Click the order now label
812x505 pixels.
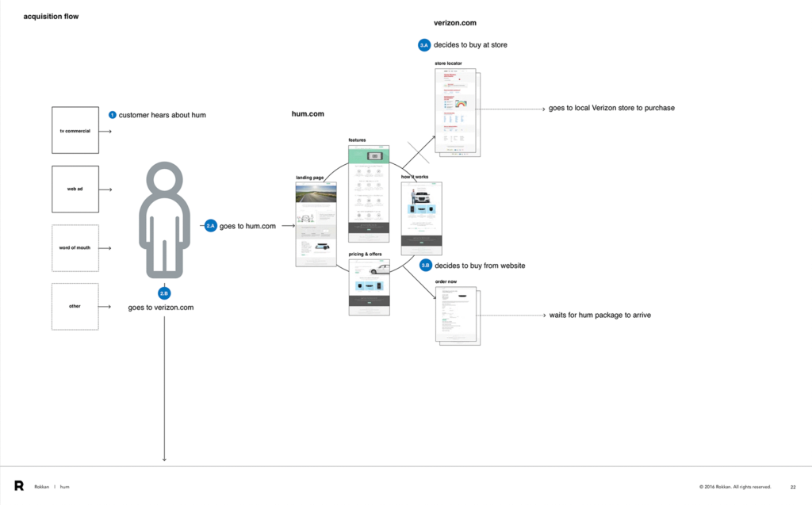click(x=446, y=281)
